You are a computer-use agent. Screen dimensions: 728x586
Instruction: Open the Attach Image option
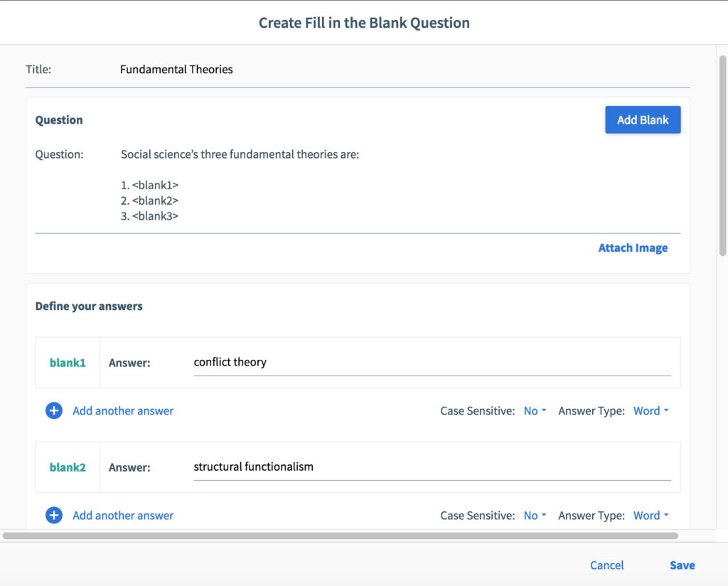[633, 247]
